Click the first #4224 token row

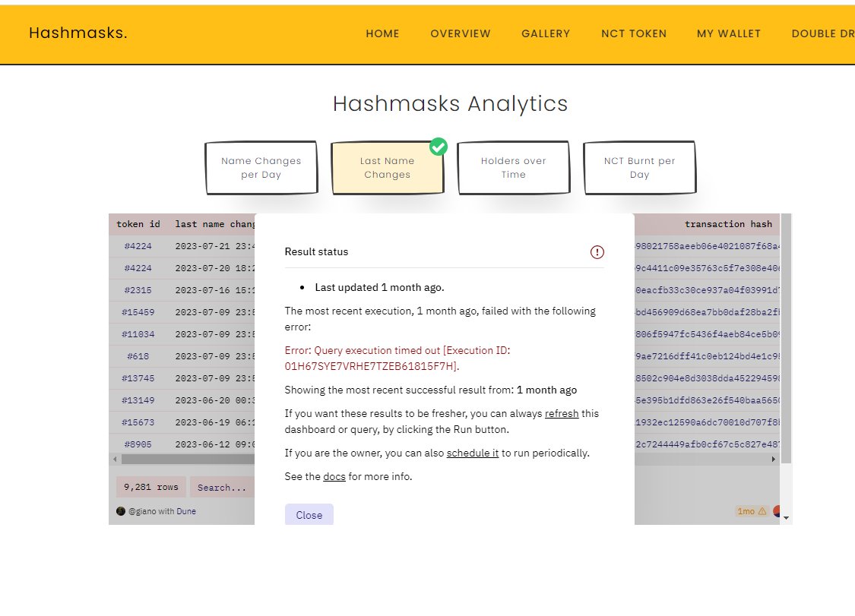138,246
